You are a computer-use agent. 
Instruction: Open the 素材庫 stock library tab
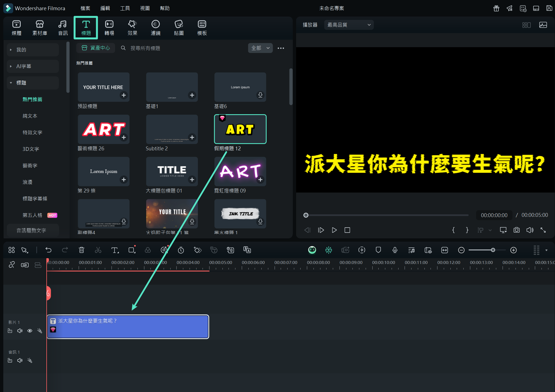tap(40, 28)
